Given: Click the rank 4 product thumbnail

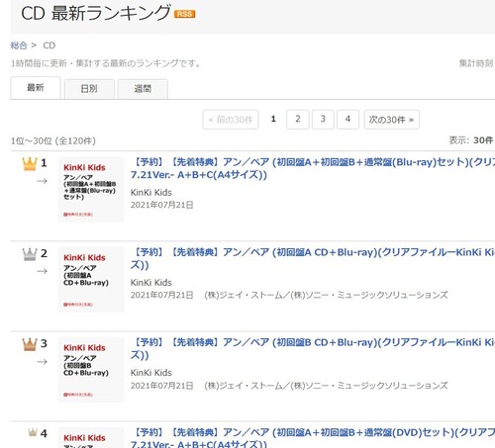Looking at the screenshot, I should pos(91,437).
